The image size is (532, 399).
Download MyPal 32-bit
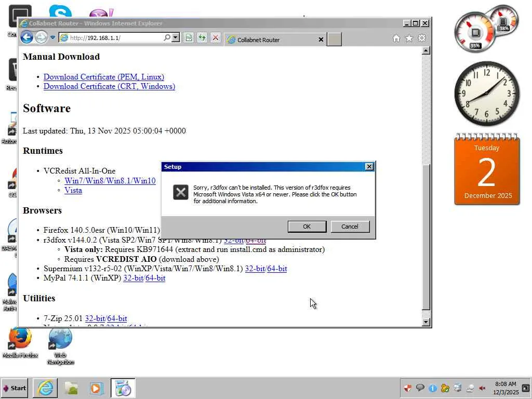132,278
